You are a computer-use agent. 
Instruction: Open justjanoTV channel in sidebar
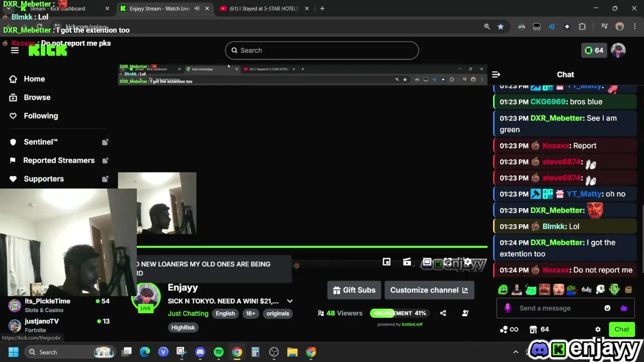coord(59,325)
